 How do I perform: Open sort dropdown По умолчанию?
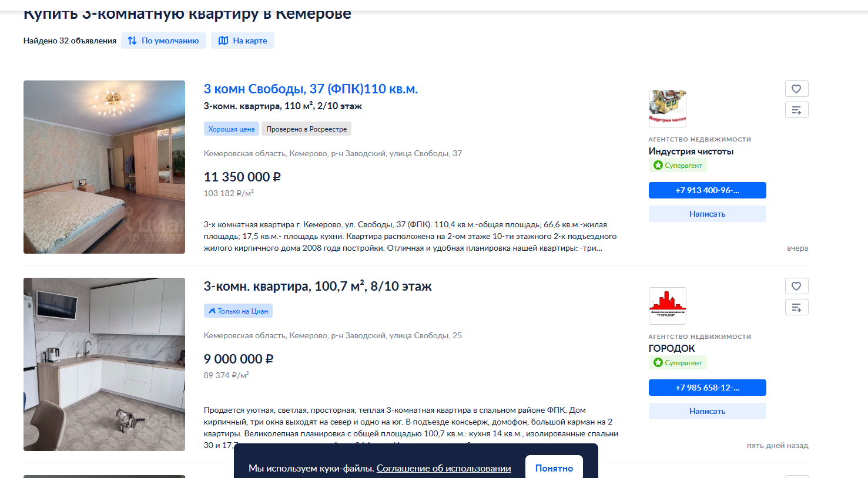pyautogui.click(x=163, y=41)
